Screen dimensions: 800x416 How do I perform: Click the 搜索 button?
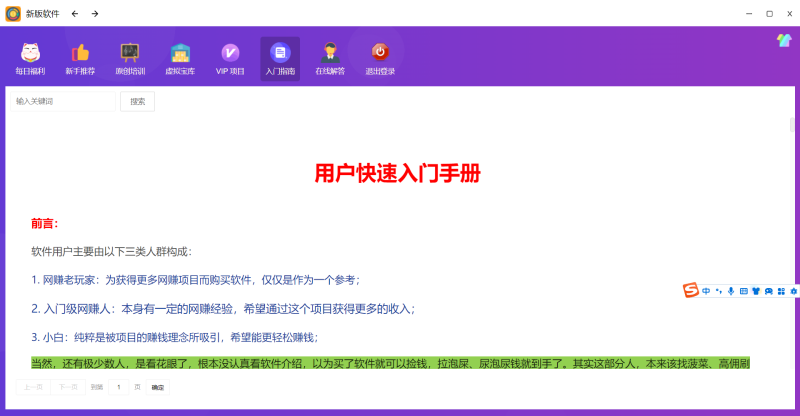click(137, 101)
